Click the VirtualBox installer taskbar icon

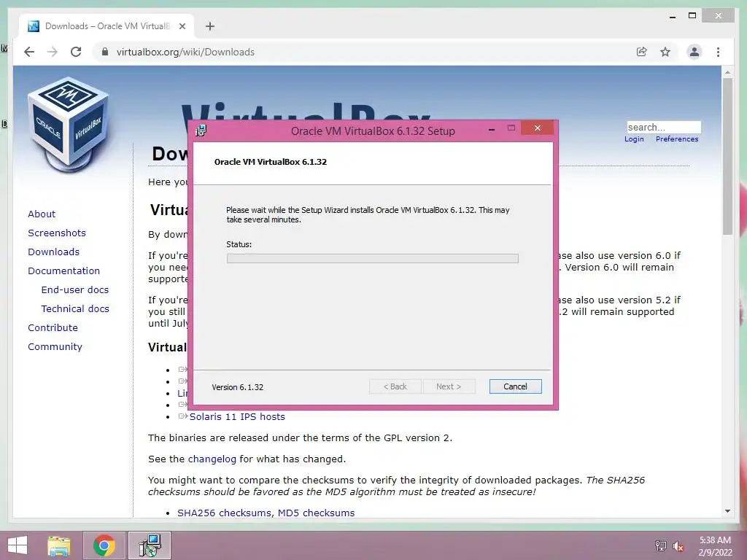click(150, 545)
